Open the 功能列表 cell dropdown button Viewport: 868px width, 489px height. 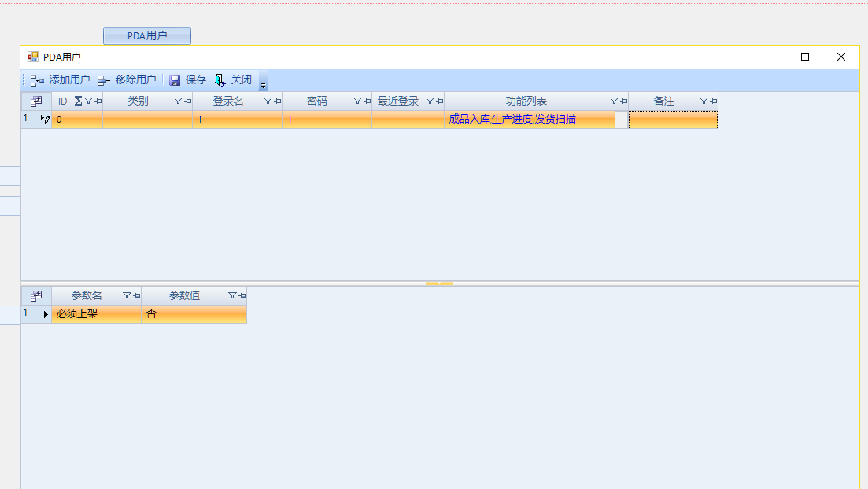(x=621, y=120)
